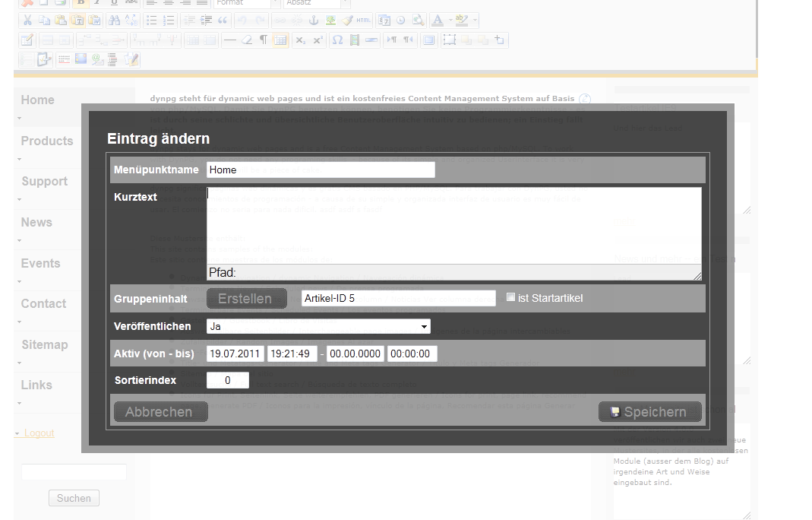Image resolution: width=812 pixels, height=520 pixels.
Task: Click the subscript x₂ icon
Action: point(301,40)
